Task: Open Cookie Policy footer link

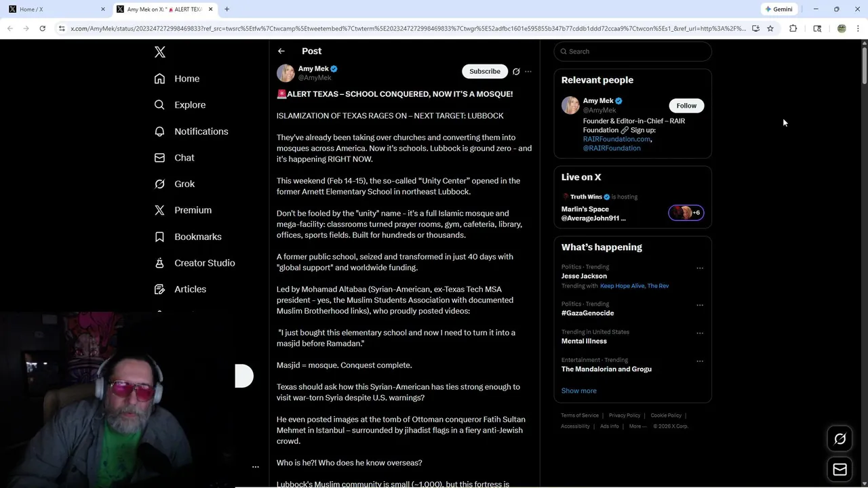Action: (x=666, y=415)
